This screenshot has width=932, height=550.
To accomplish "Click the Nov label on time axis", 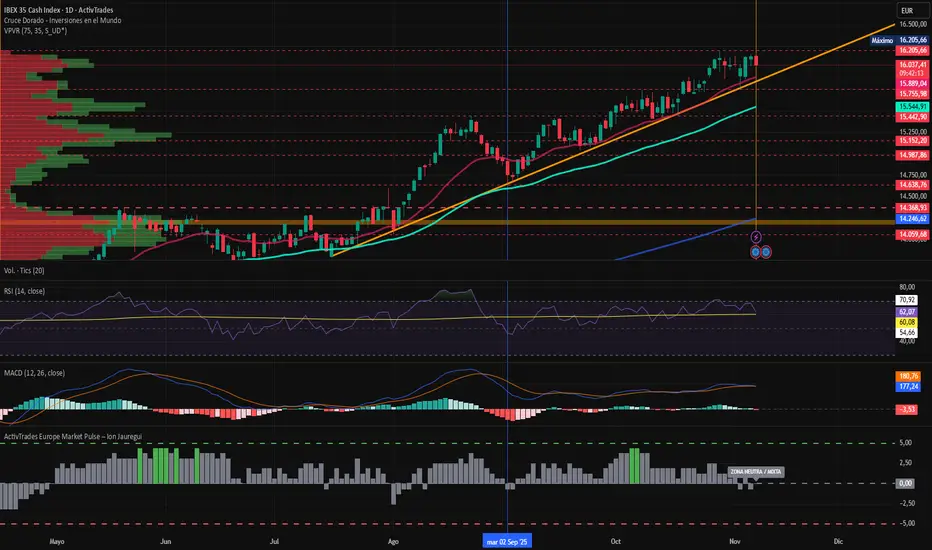I will pos(735,542).
